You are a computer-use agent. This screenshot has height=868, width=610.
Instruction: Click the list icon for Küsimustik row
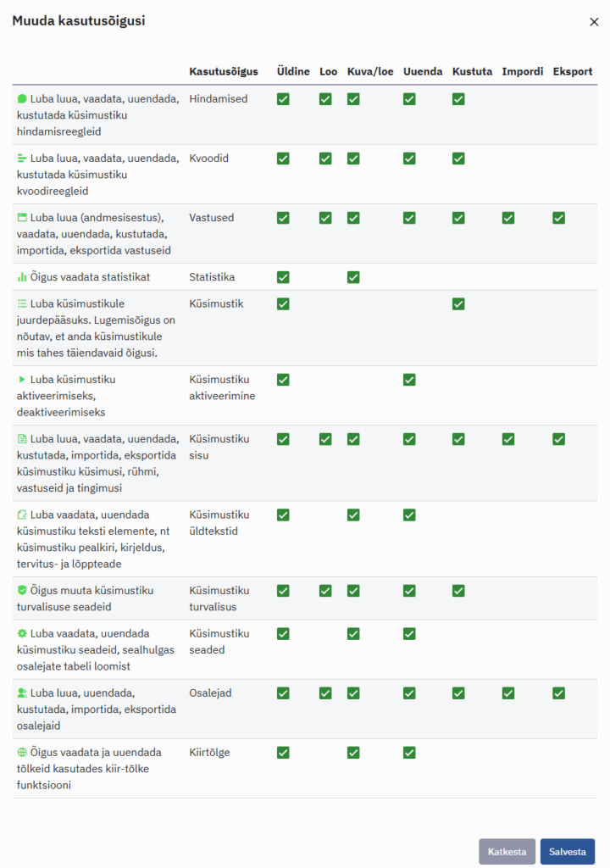(22, 303)
